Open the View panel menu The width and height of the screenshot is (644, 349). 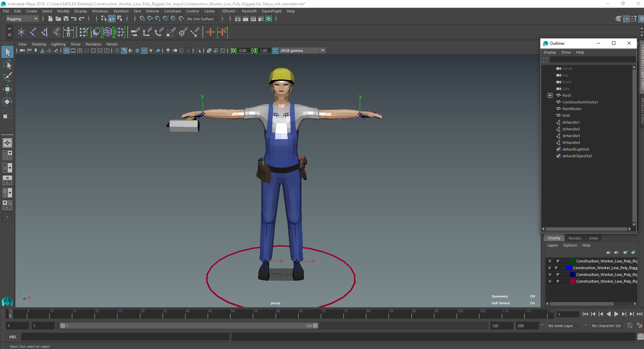[x=22, y=44]
